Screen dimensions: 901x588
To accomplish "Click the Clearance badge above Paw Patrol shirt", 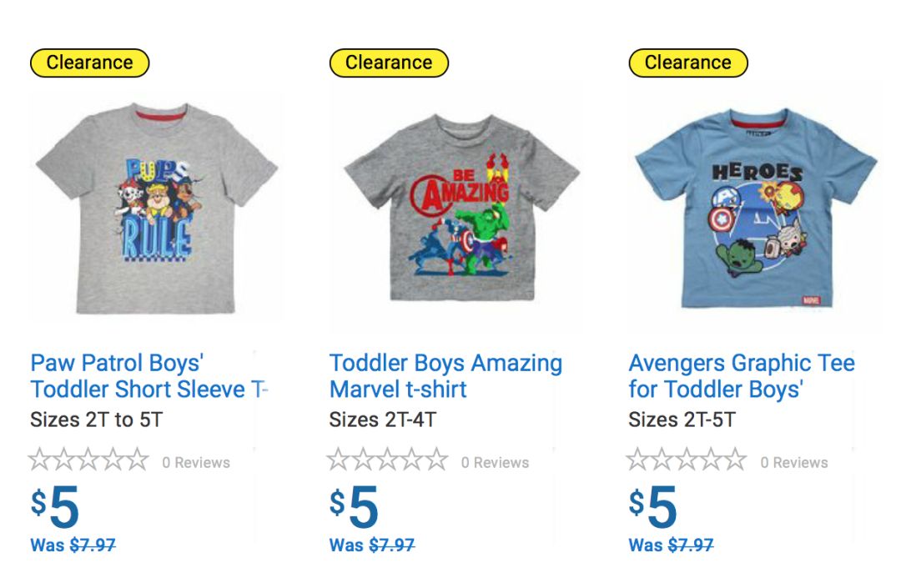I will [x=89, y=63].
